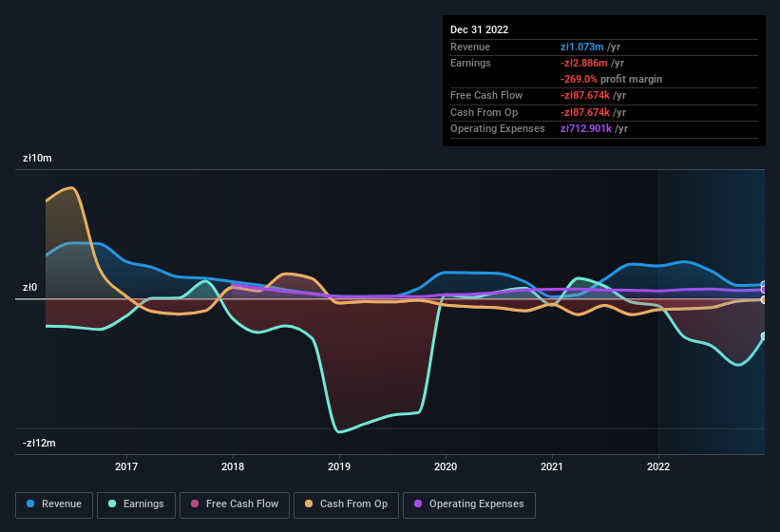Click the Cash From Op row label in tooltip
Screen dimensions: 780x532
(x=484, y=112)
